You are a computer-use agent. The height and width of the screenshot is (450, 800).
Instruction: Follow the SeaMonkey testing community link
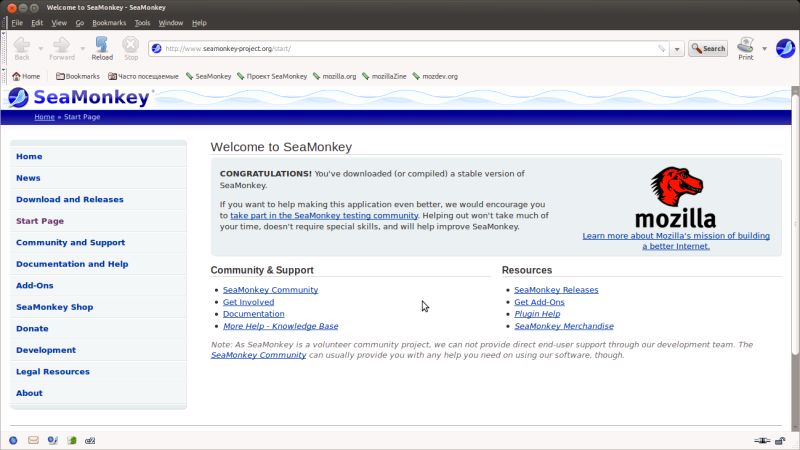pos(324,215)
